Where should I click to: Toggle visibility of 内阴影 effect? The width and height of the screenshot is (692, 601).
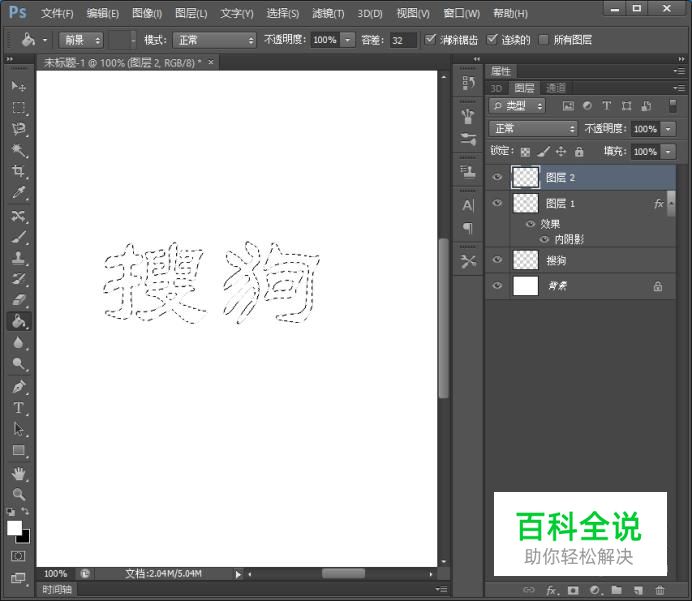[545, 239]
